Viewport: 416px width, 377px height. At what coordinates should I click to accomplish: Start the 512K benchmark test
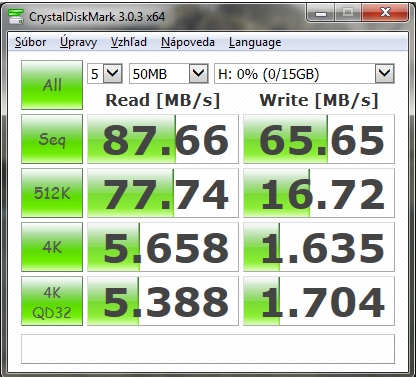click(52, 193)
